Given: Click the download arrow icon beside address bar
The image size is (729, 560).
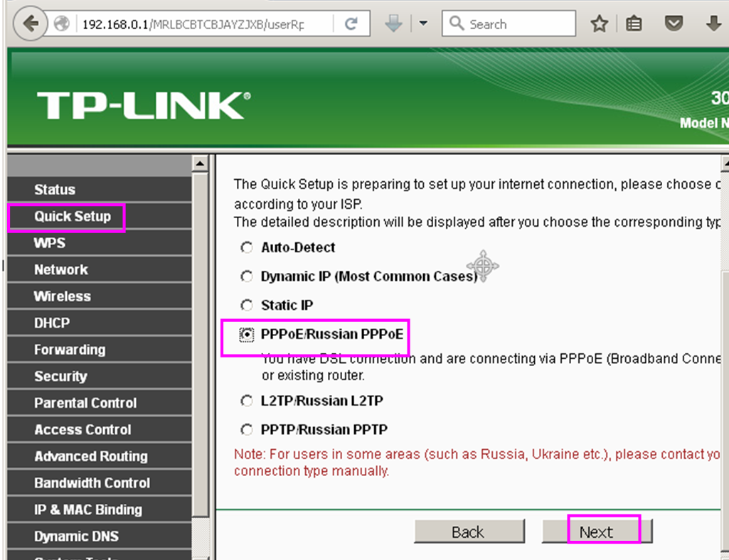Looking at the screenshot, I should [393, 23].
